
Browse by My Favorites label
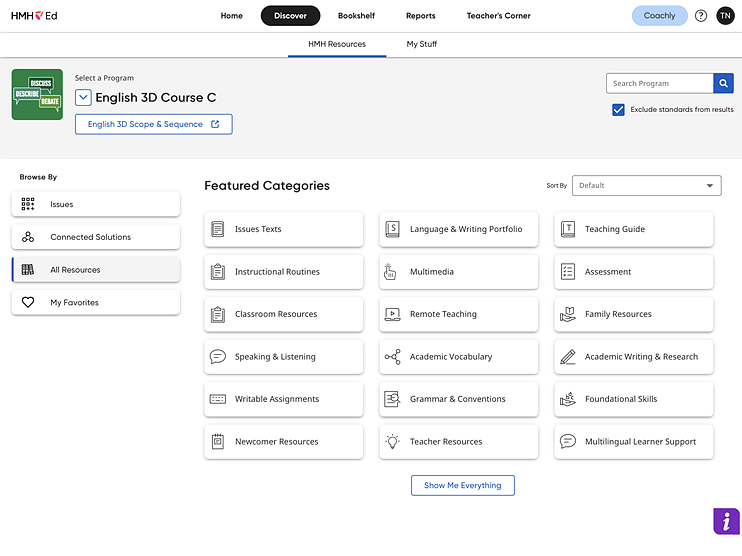[74, 302]
